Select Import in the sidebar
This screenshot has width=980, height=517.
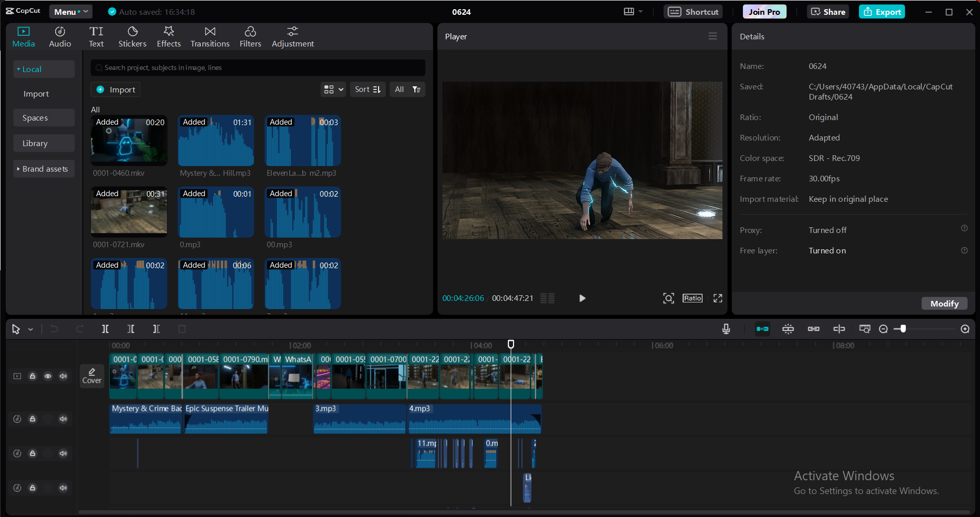(x=36, y=94)
